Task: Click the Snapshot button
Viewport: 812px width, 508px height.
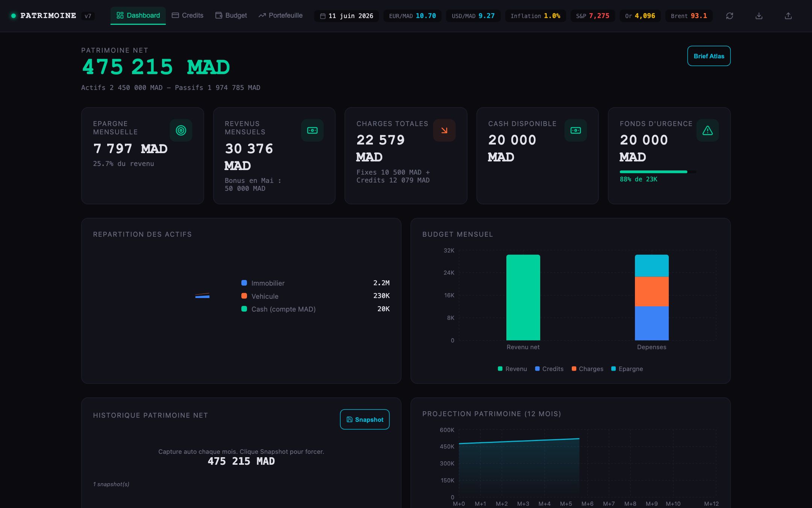Action: [365, 419]
